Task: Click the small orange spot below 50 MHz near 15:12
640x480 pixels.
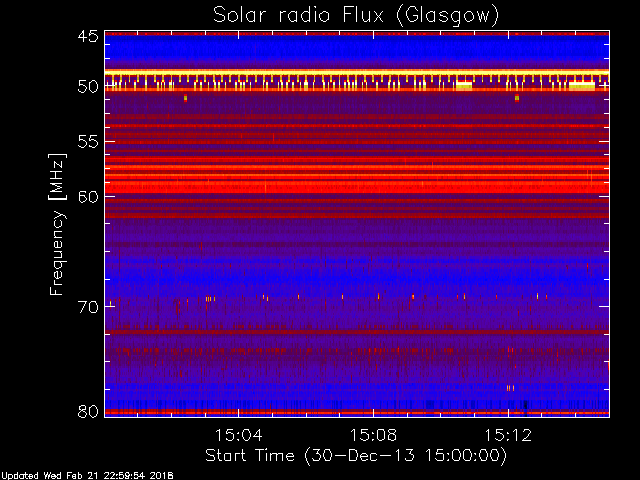Action: (516, 99)
